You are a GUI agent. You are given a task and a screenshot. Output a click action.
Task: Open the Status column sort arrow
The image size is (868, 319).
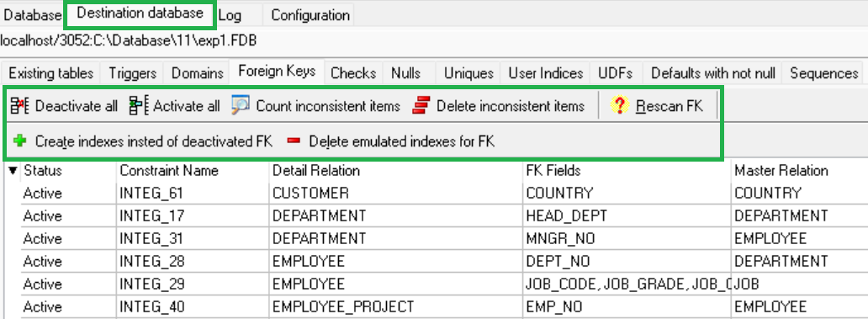coord(13,171)
